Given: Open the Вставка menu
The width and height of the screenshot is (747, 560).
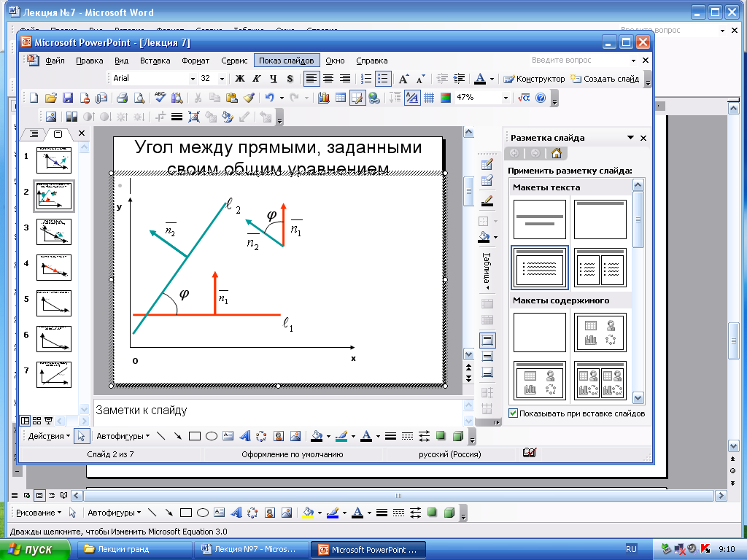Looking at the screenshot, I should click(x=155, y=61).
